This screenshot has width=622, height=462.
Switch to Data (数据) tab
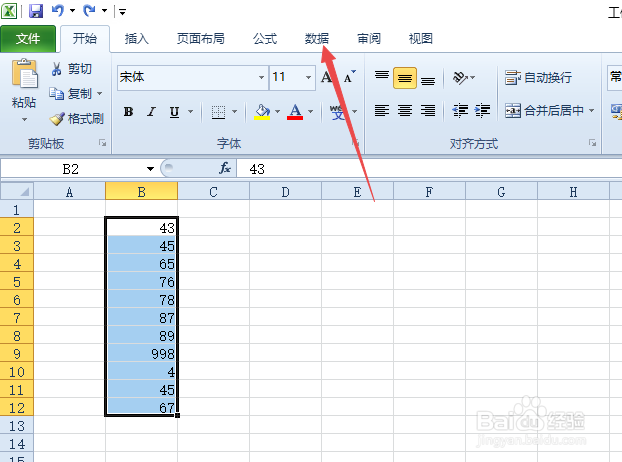tap(317, 38)
